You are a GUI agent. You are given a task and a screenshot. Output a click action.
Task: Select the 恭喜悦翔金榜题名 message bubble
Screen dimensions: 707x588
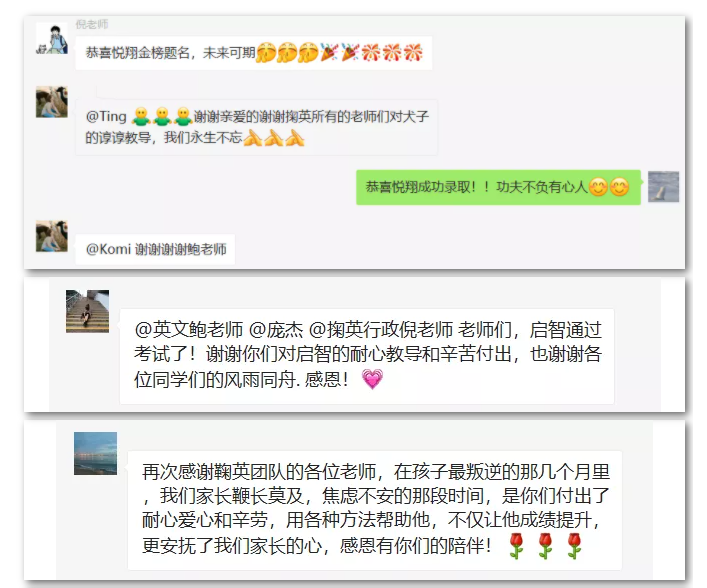tap(254, 53)
